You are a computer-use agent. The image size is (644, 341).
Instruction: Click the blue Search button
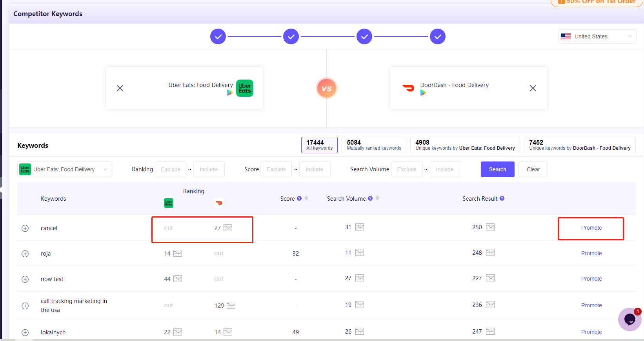(498, 169)
